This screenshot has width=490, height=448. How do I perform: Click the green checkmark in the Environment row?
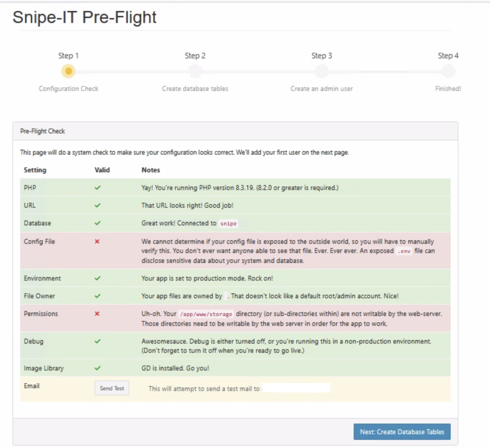[x=97, y=278]
